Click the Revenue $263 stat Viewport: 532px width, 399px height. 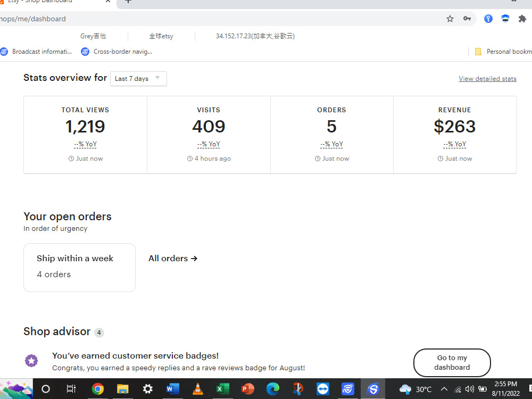[x=455, y=126]
